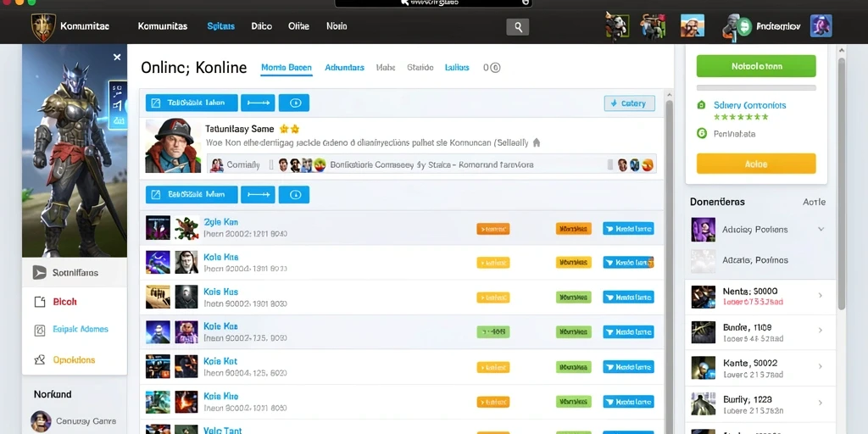Open Opoldons in the left sidebar
The height and width of the screenshot is (434, 868).
[75, 359]
